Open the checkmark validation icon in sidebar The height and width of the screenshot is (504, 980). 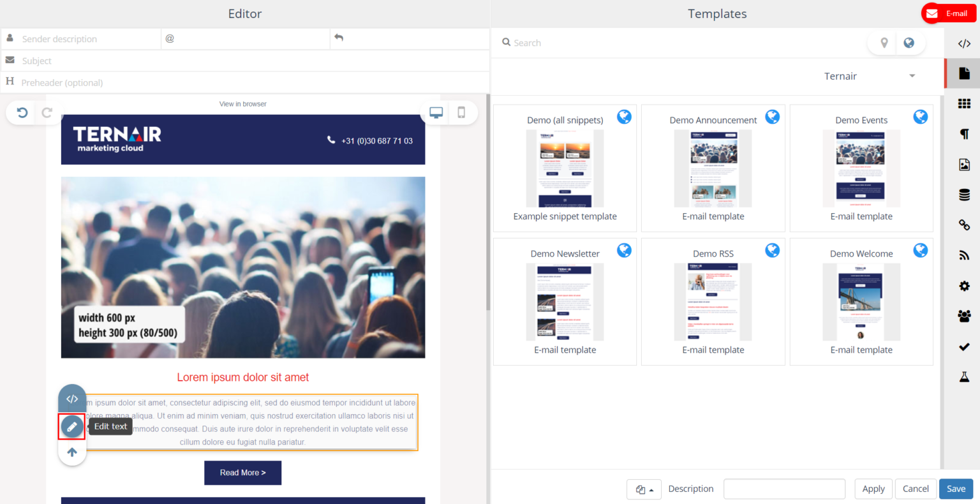(964, 346)
